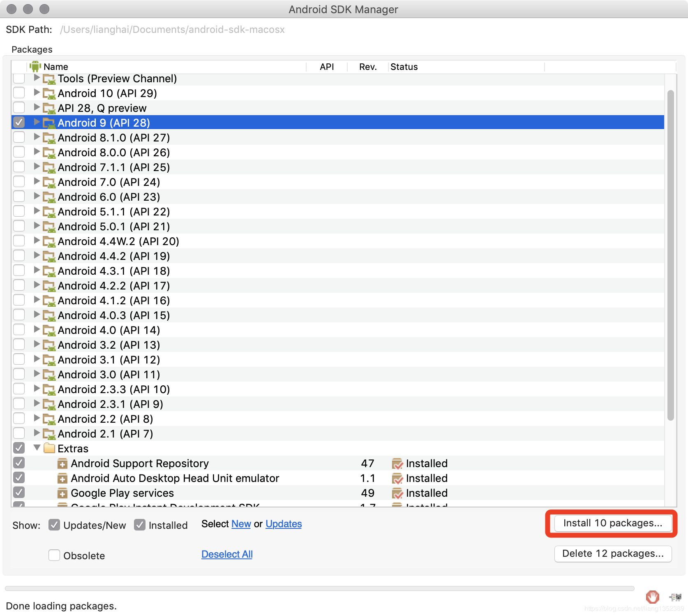Click the Rev. column header

pos(368,67)
